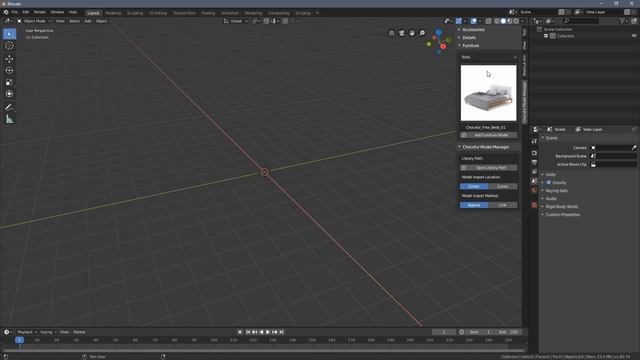Screen dimensions: 640x360
Task: Click the Blender logo menu icon
Action: 6,13
